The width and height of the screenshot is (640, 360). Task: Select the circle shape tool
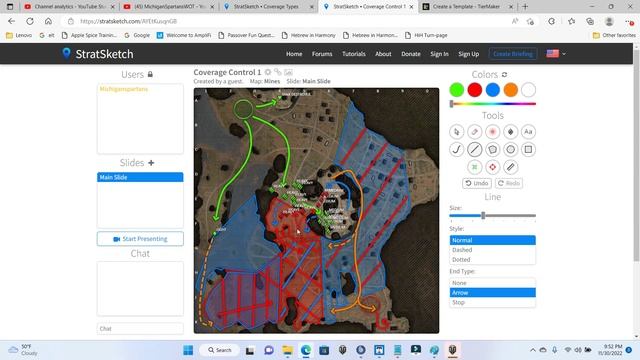coord(510,149)
